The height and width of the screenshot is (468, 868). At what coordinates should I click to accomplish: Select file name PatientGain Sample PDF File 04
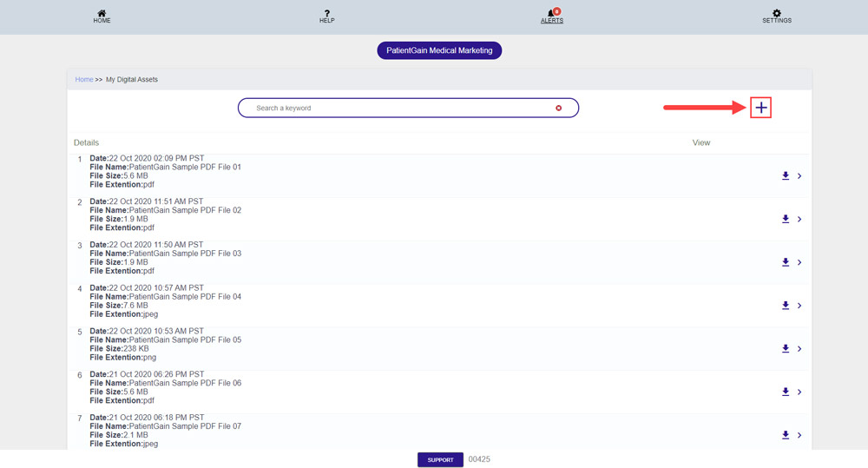pos(185,296)
